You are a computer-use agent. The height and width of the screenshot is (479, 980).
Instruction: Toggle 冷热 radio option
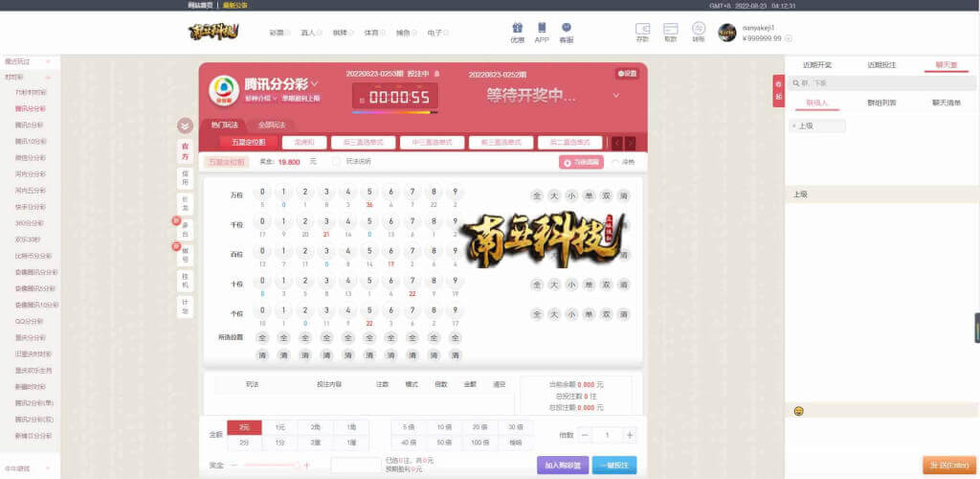pos(615,162)
